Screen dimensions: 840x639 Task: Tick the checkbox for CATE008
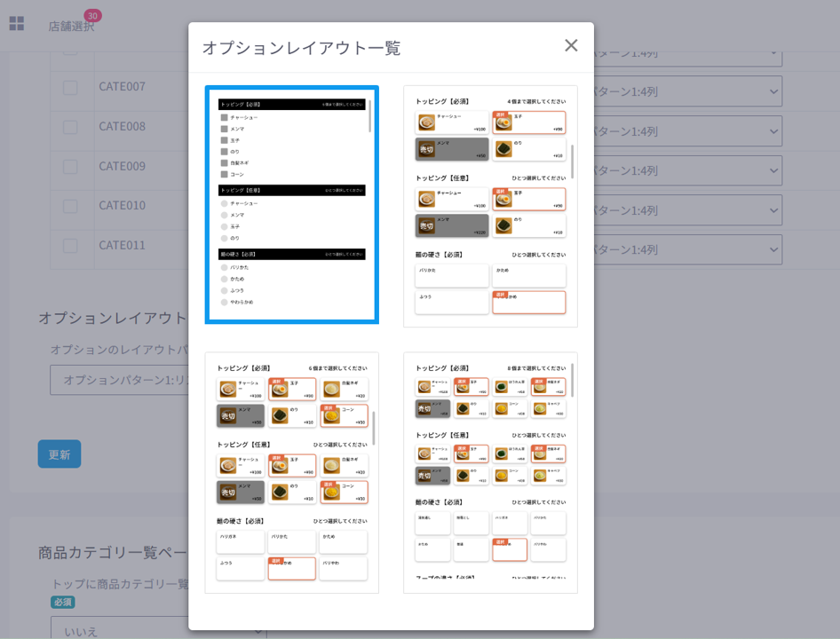(x=70, y=127)
